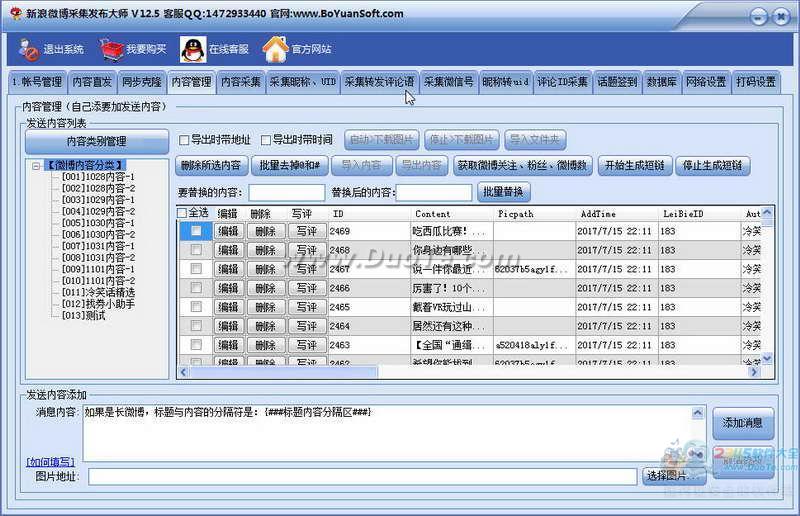Click into the 消息内容 text area
The width and height of the screenshot is (800, 516).
[388, 434]
